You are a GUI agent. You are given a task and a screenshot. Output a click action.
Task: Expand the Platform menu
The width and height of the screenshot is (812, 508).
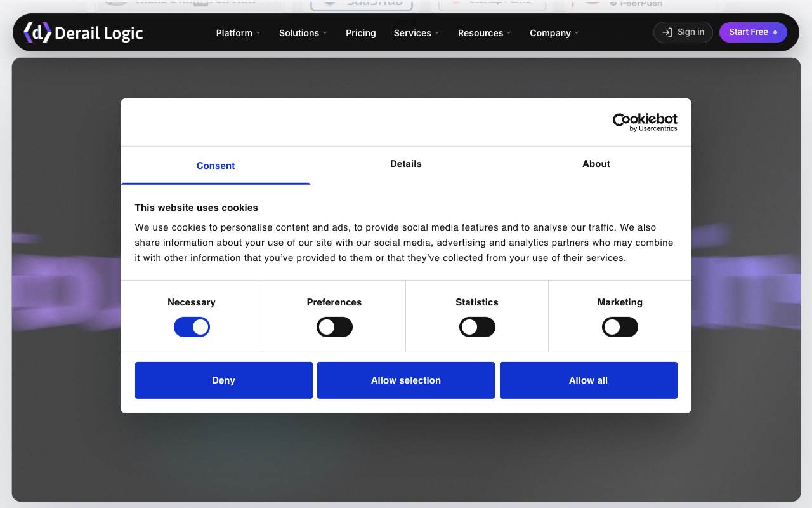pos(239,33)
